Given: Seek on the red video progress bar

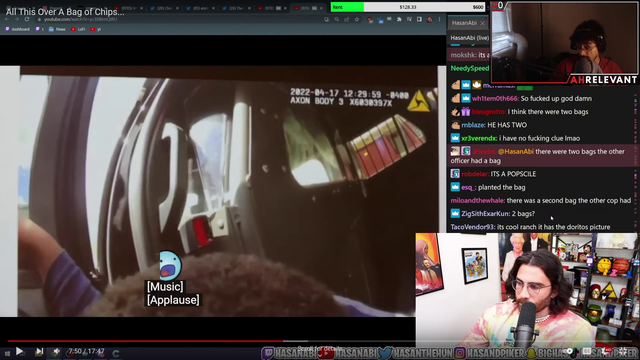Looking at the screenshot, I should [145, 341].
